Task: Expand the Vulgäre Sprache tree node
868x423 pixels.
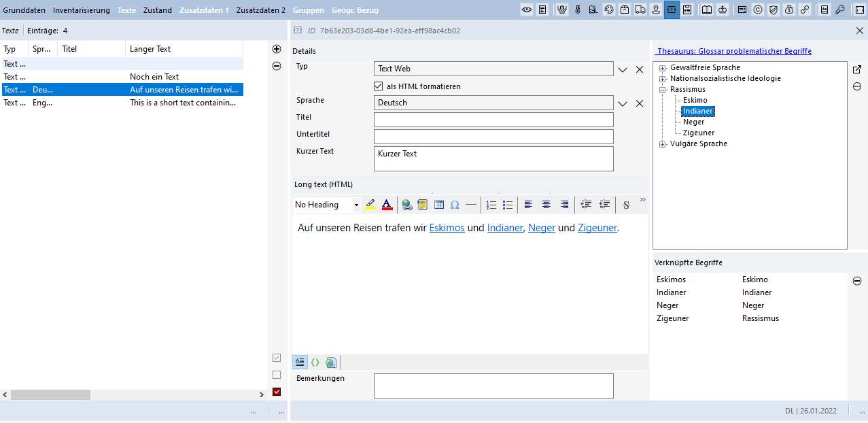Action: pos(663,144)
